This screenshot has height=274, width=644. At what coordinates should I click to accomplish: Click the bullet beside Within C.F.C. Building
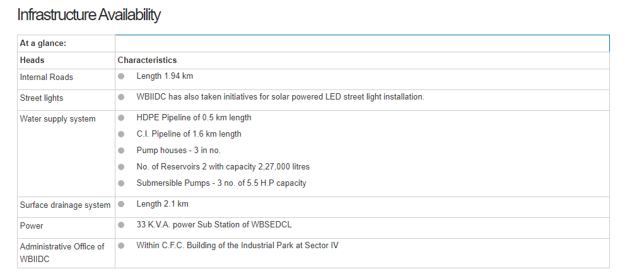121,246
